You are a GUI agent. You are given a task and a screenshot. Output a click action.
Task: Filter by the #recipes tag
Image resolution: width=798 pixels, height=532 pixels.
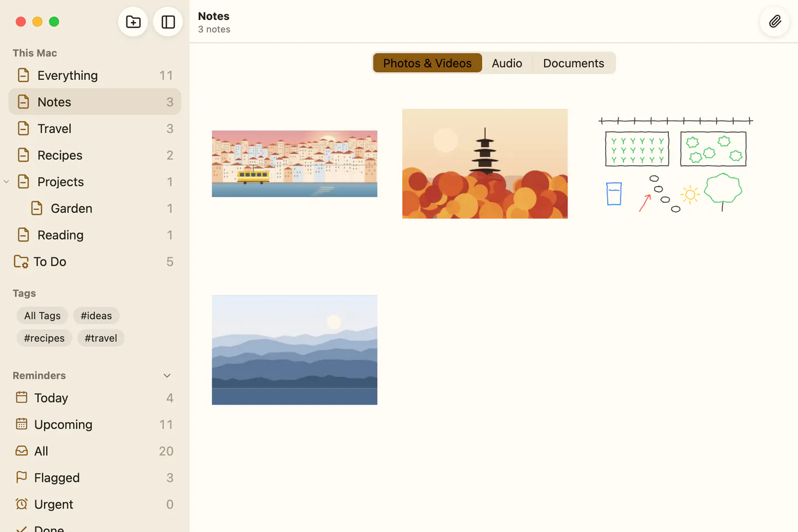tap(44, 338)
